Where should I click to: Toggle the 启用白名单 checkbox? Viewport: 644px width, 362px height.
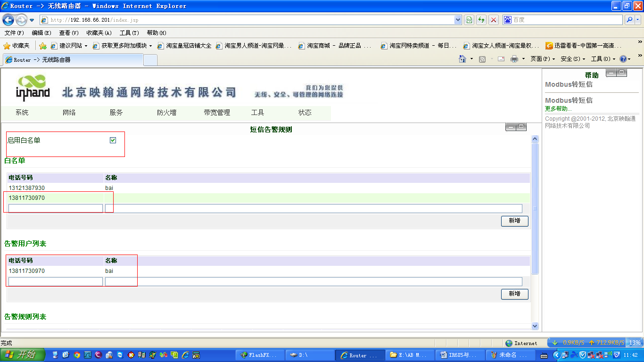coord(113,140)
